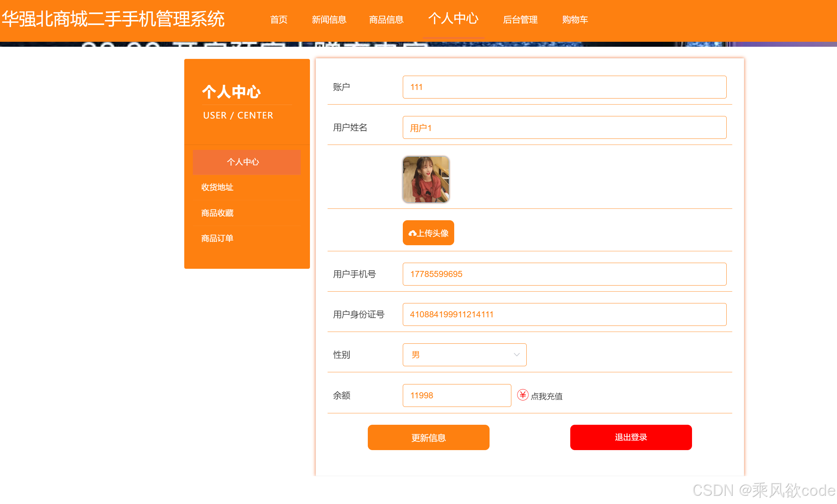Switch to the 后台管理 admin panel
The width and height of the screenshot is (837, 504).
click(x=520, y=20)
